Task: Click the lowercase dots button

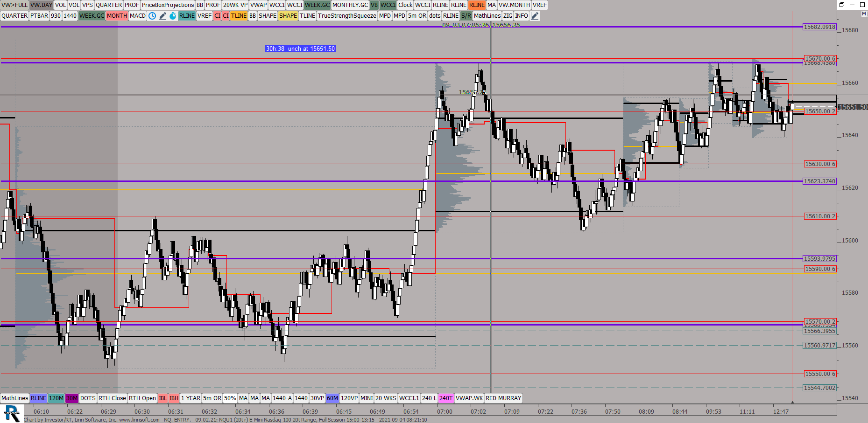Action: point(435,16)
